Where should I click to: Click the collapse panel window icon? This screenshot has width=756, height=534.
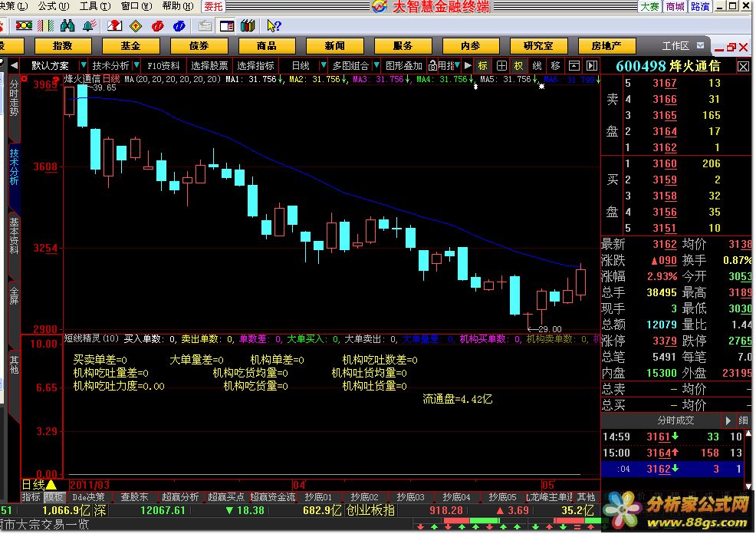[x=574, y=66]
